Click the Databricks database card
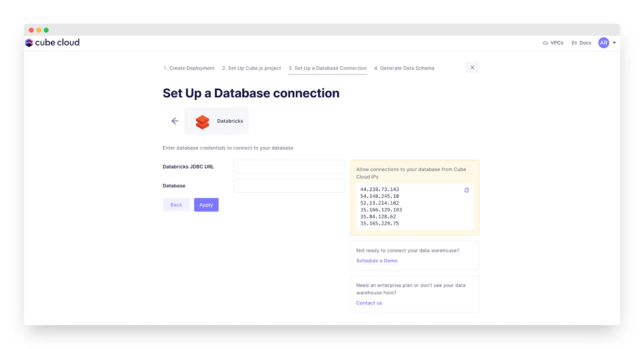The height and width of the screenshot is (349, 644). [217, 121]
